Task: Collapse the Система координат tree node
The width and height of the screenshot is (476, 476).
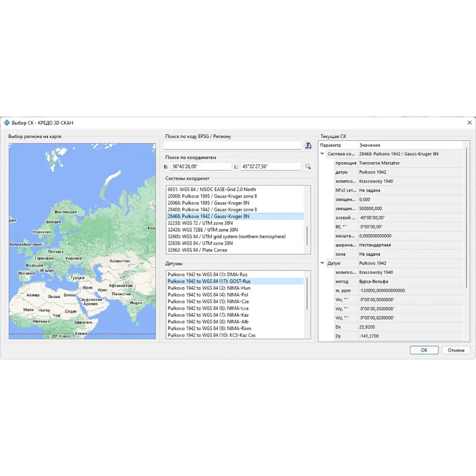Action: (322, 154)
